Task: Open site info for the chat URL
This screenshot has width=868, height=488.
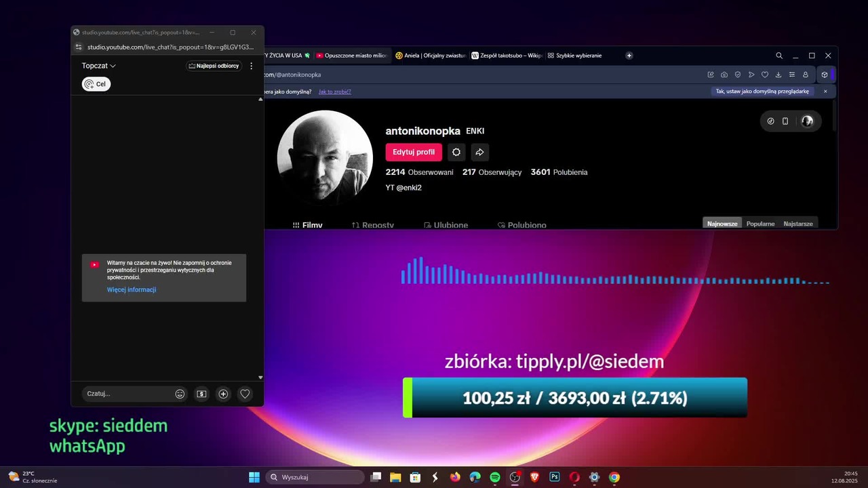Action: pos(79,47)
